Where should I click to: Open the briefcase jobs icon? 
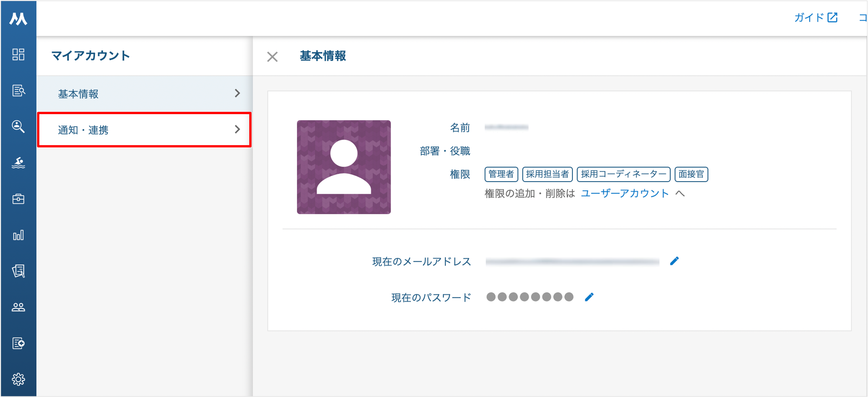click(18, 199)
